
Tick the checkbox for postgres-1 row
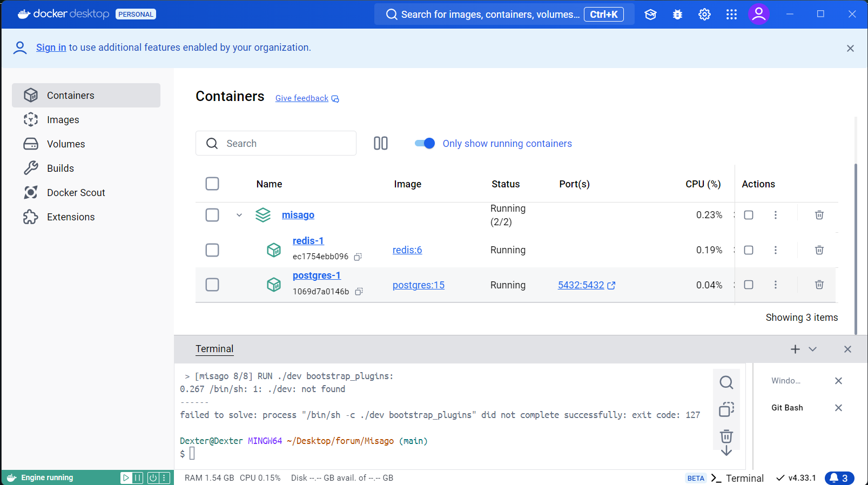pos(212,285)
